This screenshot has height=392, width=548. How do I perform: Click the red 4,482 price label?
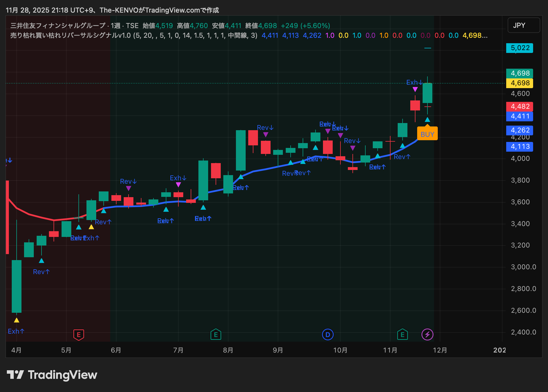(x=519, y=106)
